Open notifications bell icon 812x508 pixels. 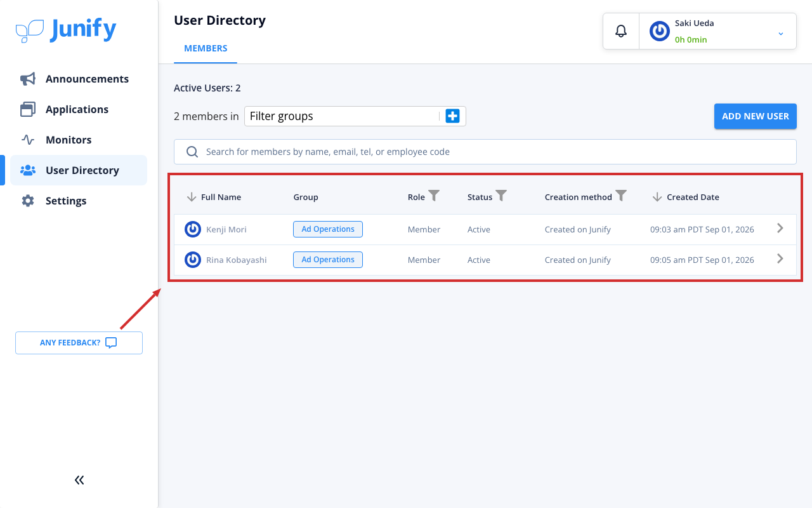click(x=621, y=30)
